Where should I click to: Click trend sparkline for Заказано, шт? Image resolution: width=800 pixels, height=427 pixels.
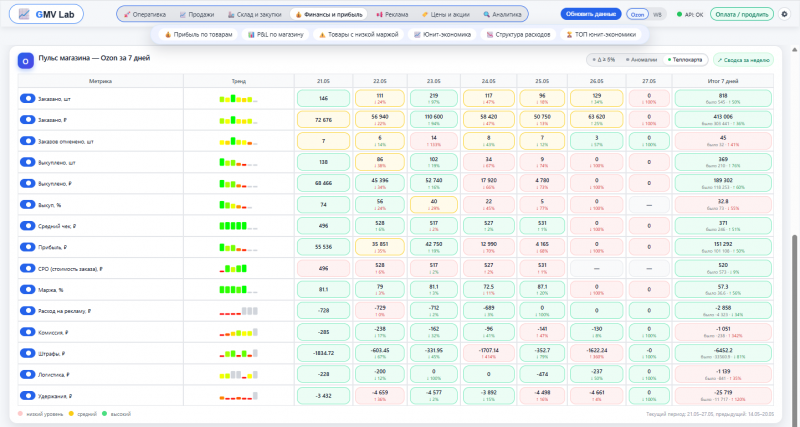(238, 98)
